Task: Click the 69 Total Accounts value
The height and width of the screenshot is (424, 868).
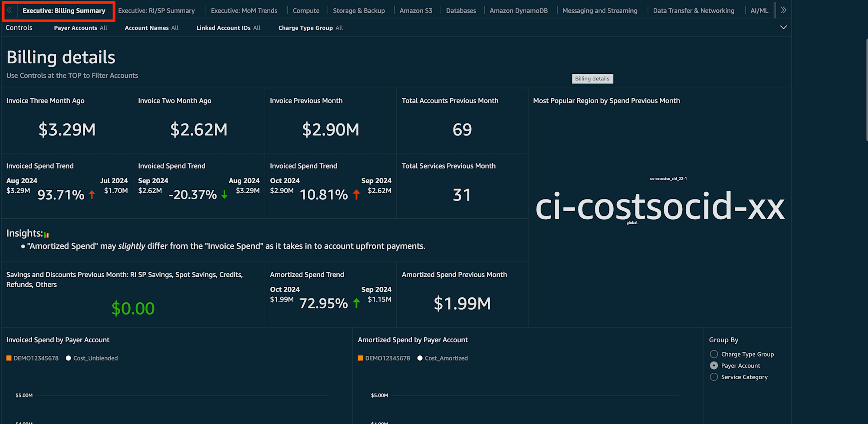Action: [x=462, y=129]
